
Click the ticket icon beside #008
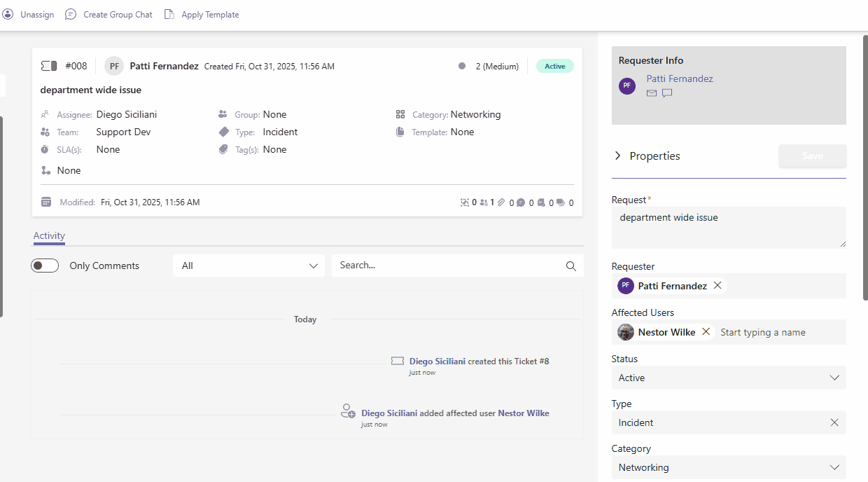point(49,66)
